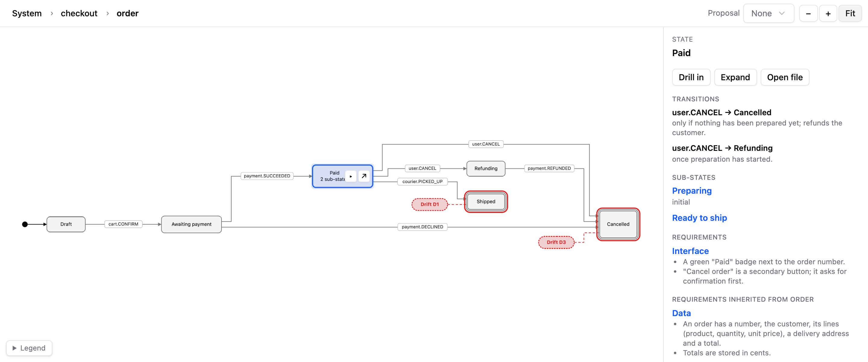Click the cart.CONFIRM transition label
Screen dimensions: 868x362
(x=123, y=224)
